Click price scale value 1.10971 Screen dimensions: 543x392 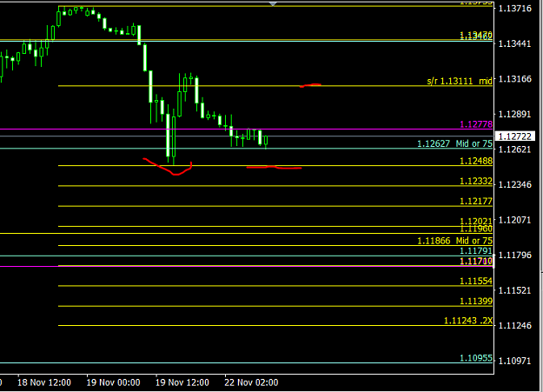pyautogui.click(x=514, y=362)
